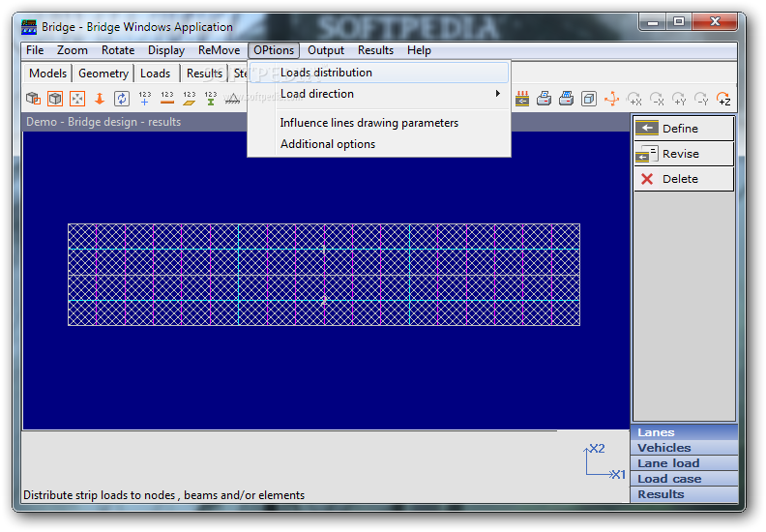Select the Vehicles panel section
Viewport: 766px width, 532px height.
pyautogui.click(x=684, y=448)
